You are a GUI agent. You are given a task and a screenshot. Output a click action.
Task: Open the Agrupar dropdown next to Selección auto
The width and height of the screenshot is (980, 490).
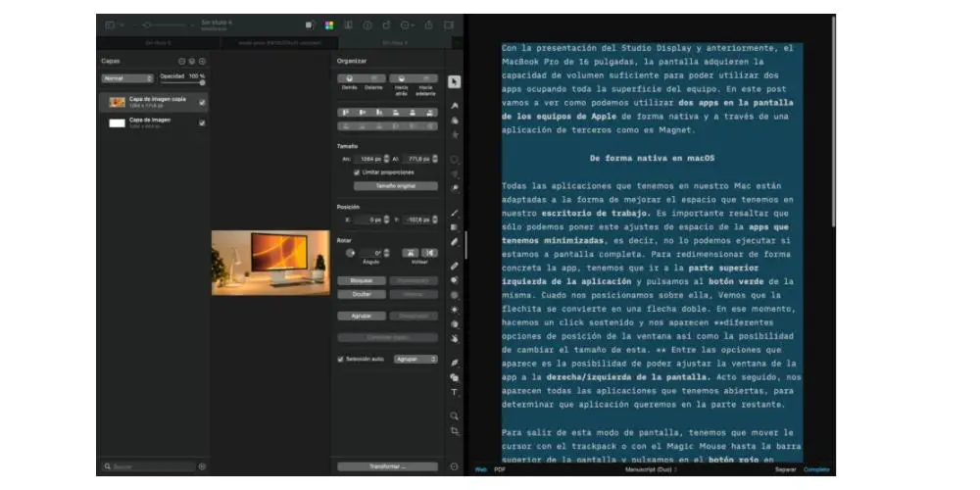416,359
